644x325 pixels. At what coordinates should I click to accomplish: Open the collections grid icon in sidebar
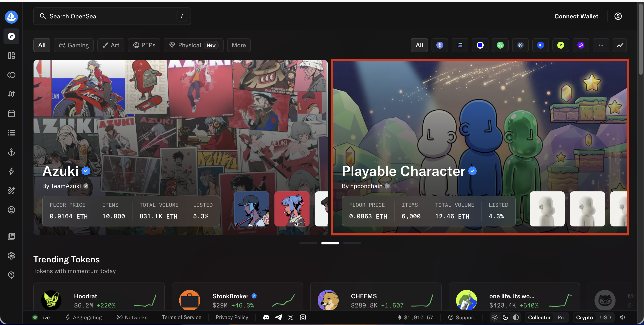[x=11, y=55]
